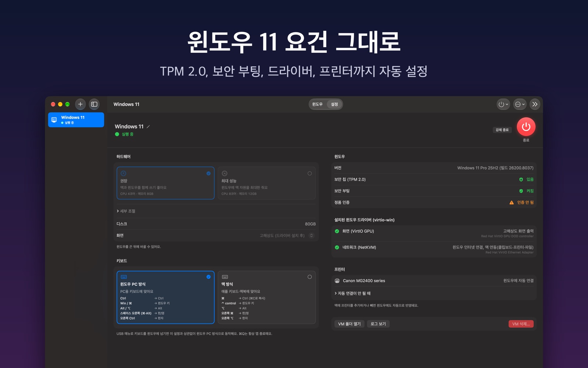Click green check next to 화면 (VirtIO GPU)
The image size is (588, 368).
[337, 231]
